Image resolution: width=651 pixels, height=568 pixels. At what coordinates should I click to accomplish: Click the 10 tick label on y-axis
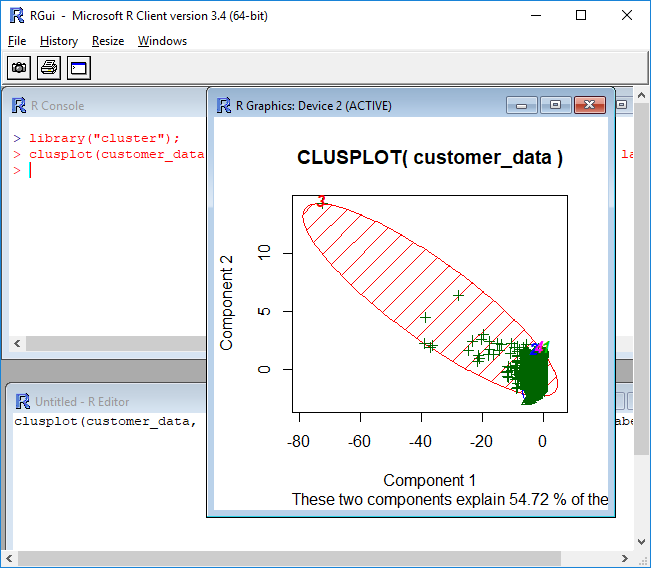(x=264, y=253)
